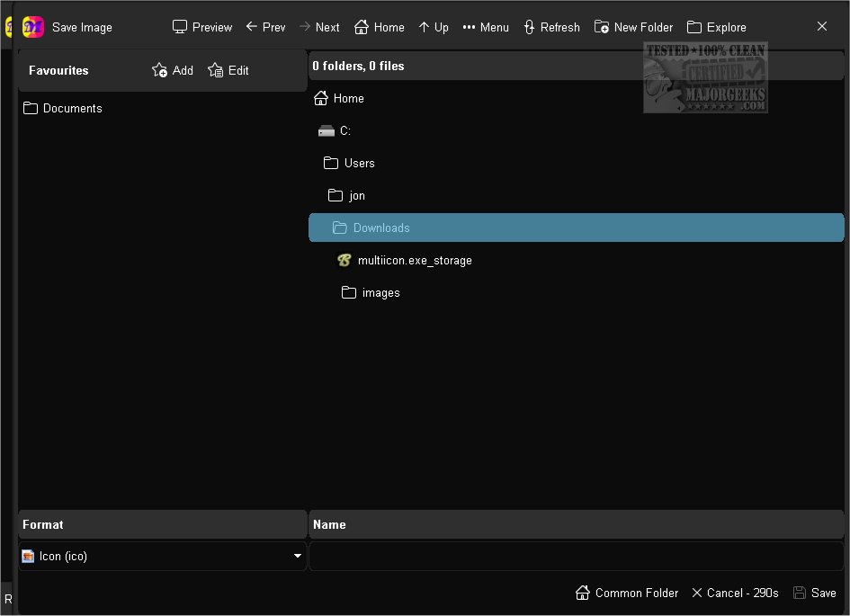850x616 pixels.
Task: Click the Home icon in the folder tree
Action: (x=321, y=98)
